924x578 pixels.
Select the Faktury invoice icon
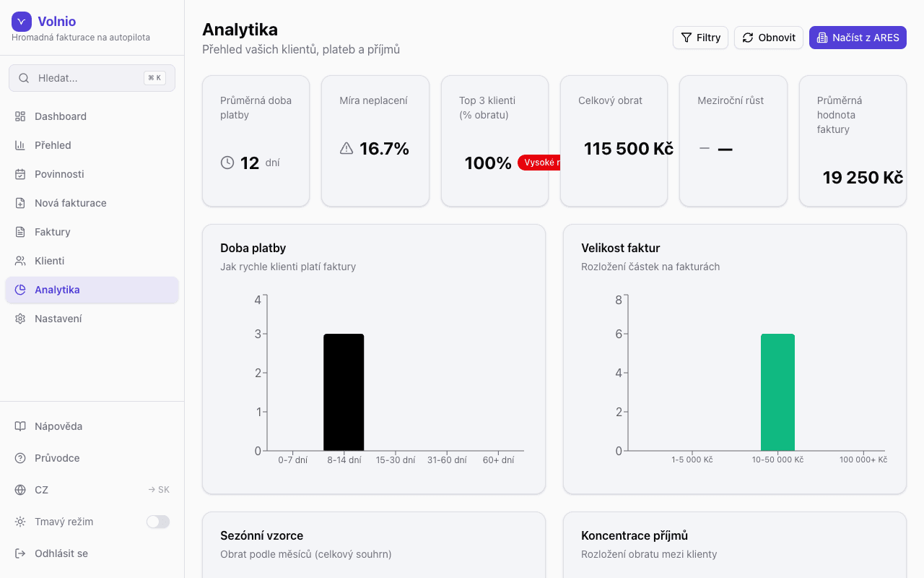coord(20,232)
